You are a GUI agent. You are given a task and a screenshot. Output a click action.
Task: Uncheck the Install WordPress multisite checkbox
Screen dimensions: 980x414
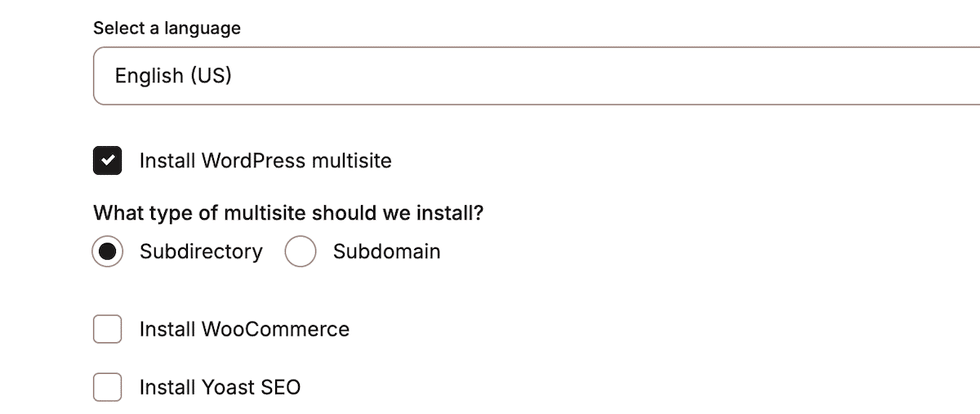107,161
